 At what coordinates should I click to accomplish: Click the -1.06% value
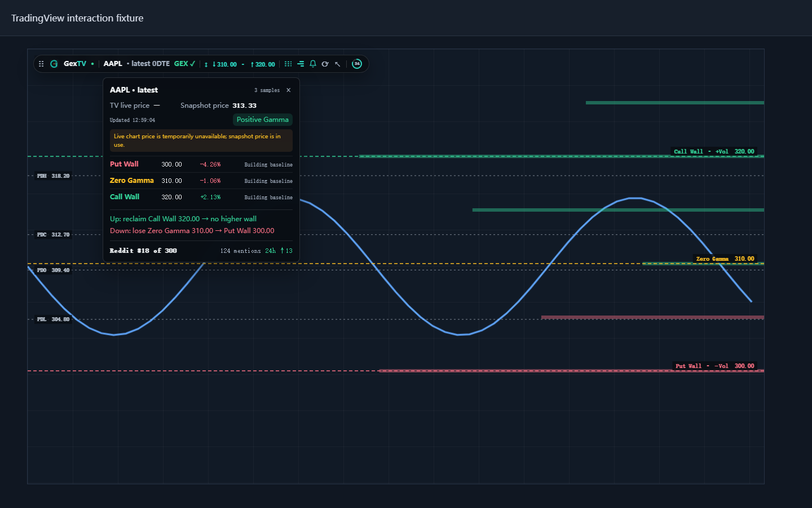click(x=210, y=181)
